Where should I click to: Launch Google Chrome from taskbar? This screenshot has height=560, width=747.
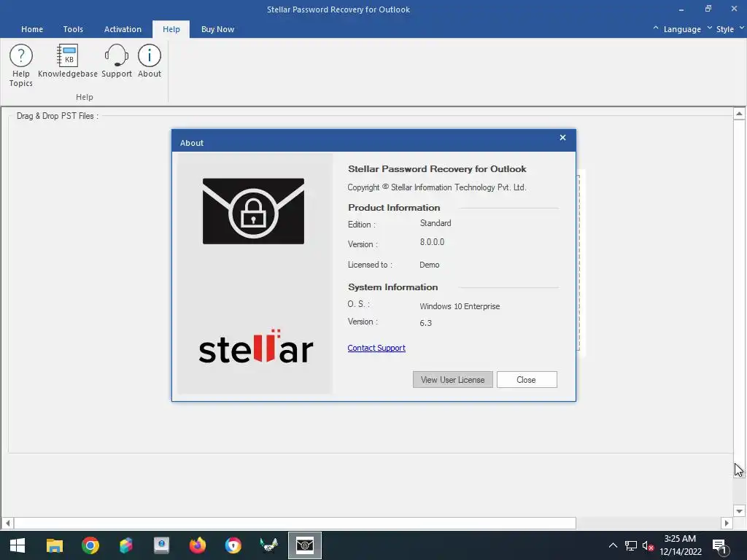(x=90, y=545)
